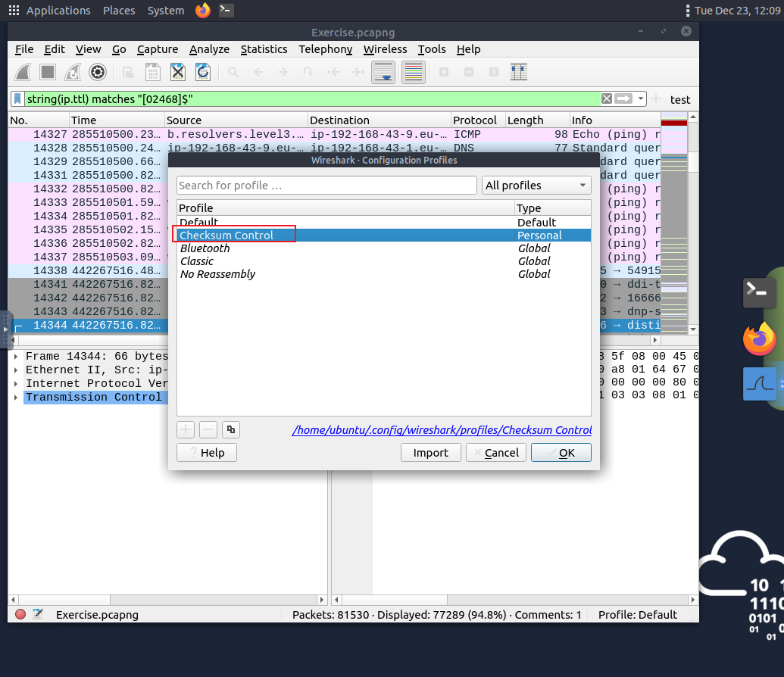Open the Capture menu
784x677 pixels.
coord(158,49)
